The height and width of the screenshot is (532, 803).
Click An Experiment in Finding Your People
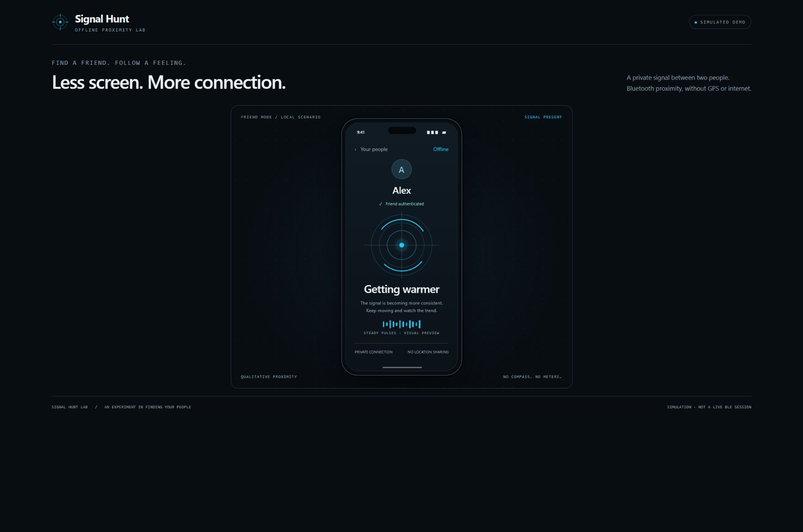(148, 407)
